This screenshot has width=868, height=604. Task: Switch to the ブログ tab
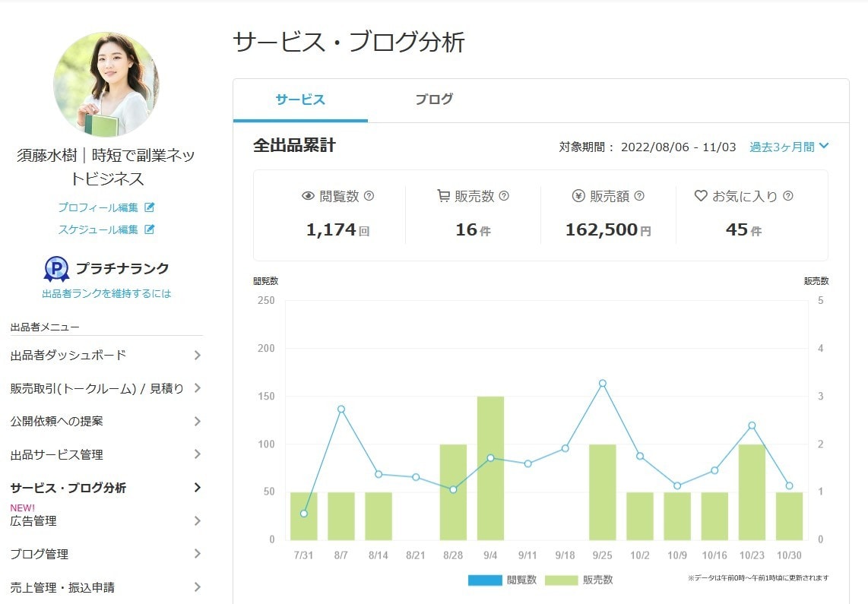[x=435, y=100]
